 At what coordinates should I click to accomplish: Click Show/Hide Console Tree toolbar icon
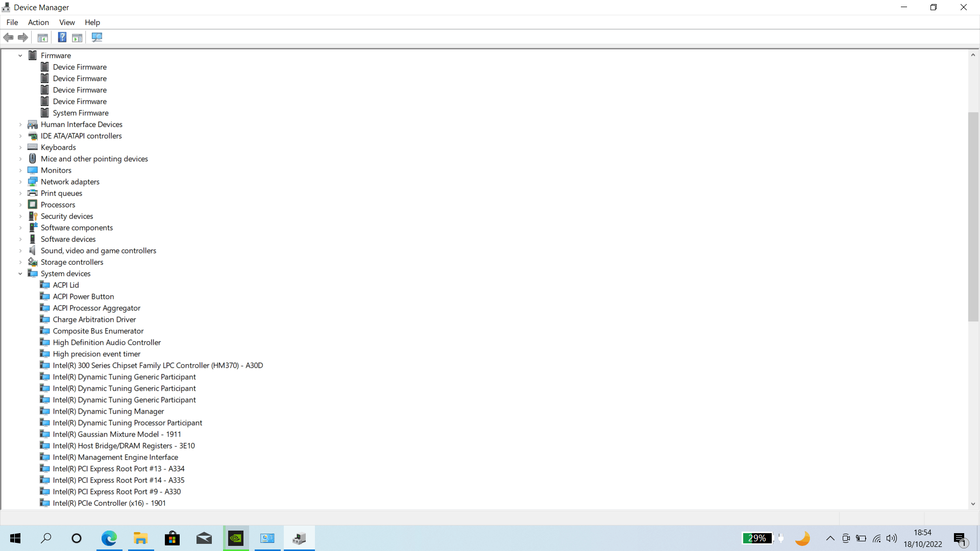point(43,37)
